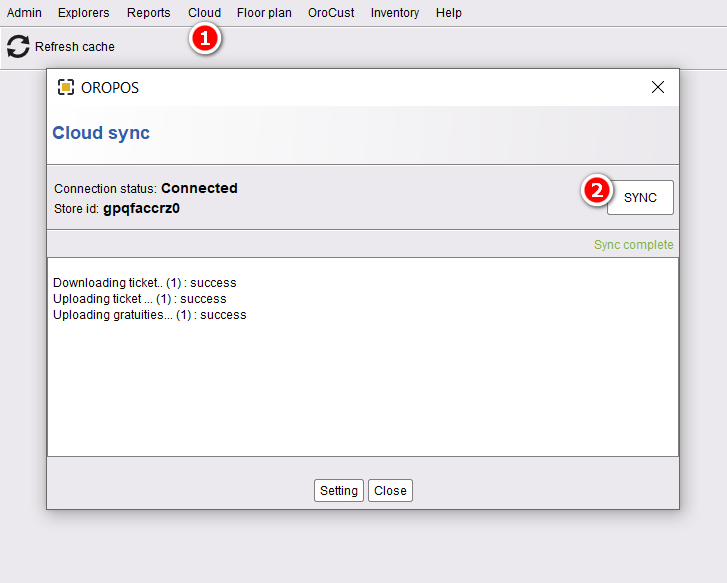Click the Close button at dialog bottom

(x=390, y=490)
